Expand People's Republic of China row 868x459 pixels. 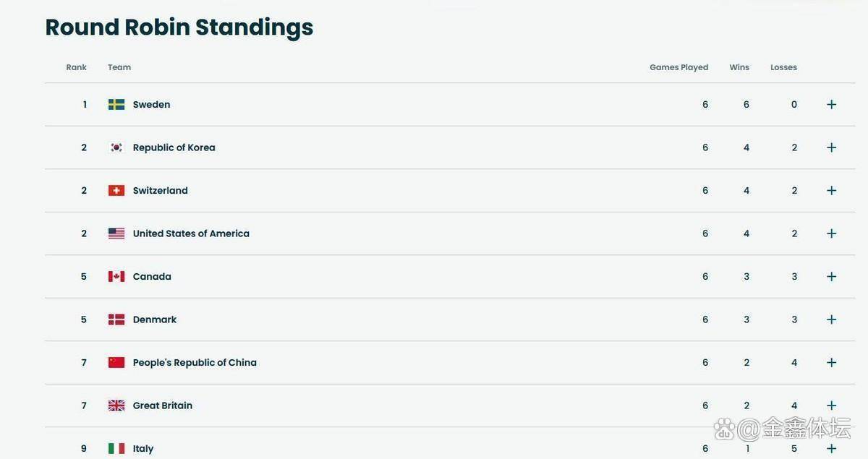(x=832, y=363)
